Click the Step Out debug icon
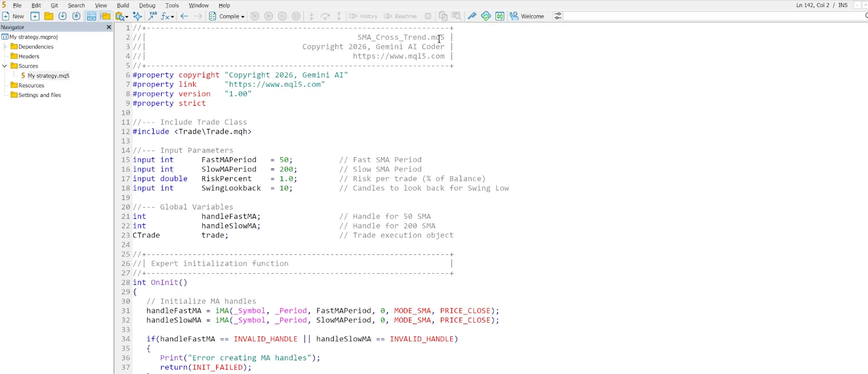This screenshot has width=868, height=374. tap(339, 16)
